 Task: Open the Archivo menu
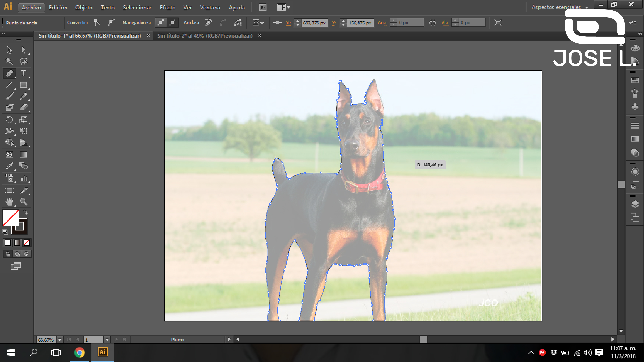click(x=31, y=7)
